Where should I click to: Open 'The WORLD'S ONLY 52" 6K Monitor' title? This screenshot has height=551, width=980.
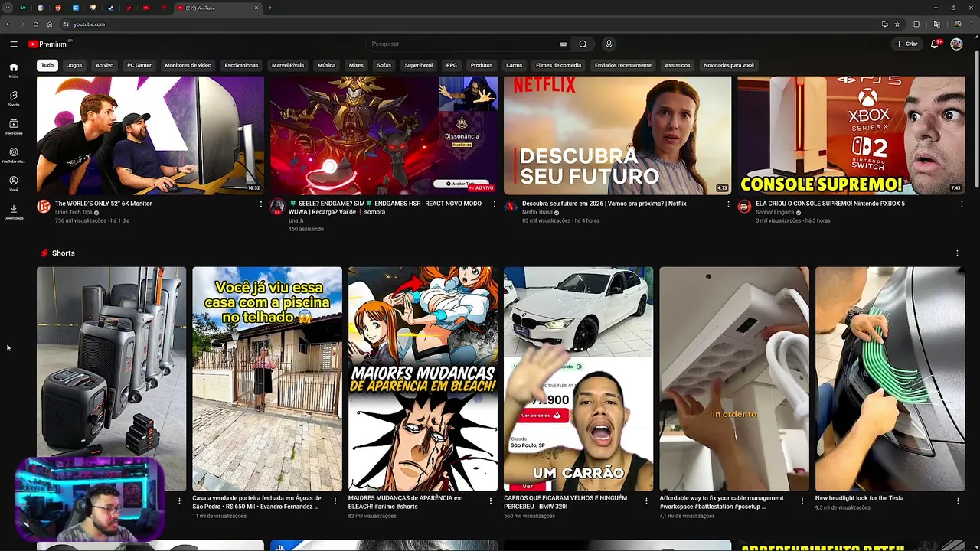pyautogui.click(x=103, y=204)
